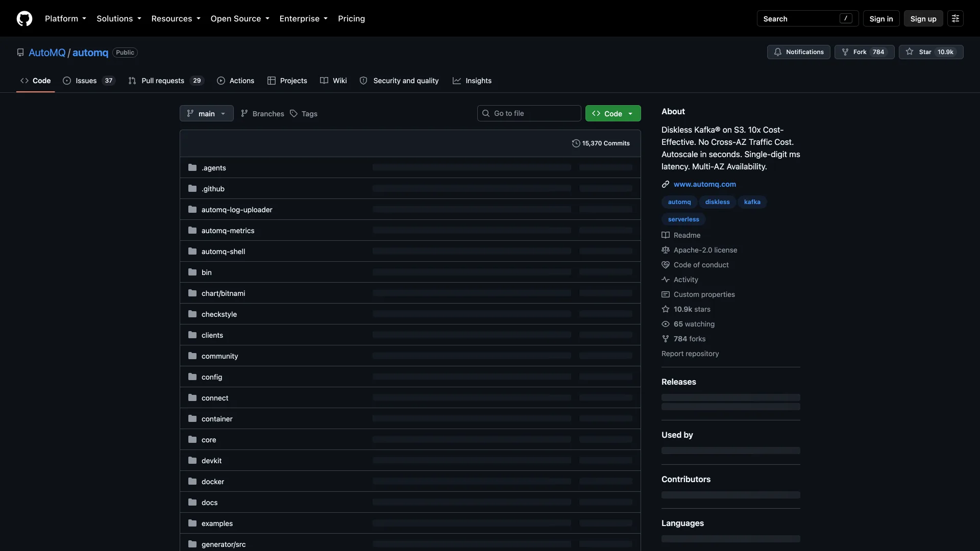Click the note icon beside Custom properties

coord(666,294)
